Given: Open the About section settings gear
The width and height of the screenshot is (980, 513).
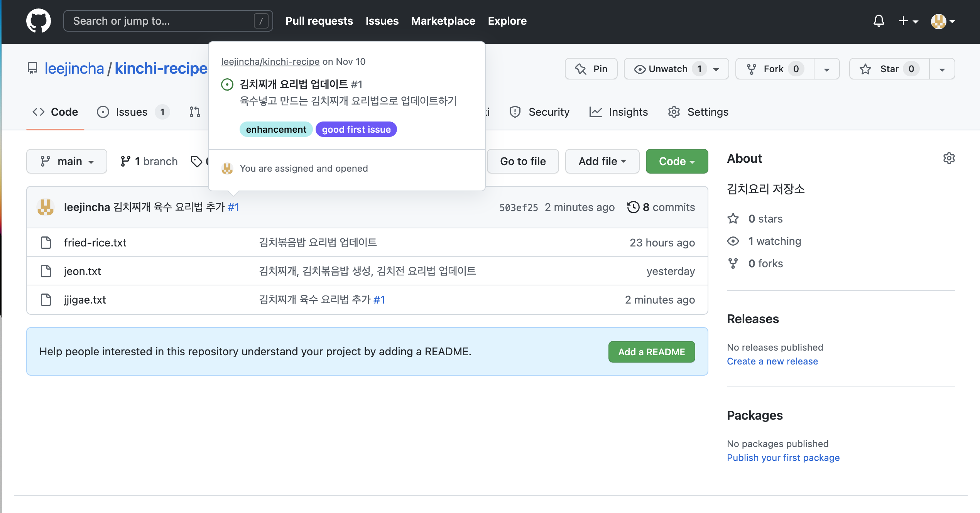Looking at the screenshot, I should click(949, 158).
